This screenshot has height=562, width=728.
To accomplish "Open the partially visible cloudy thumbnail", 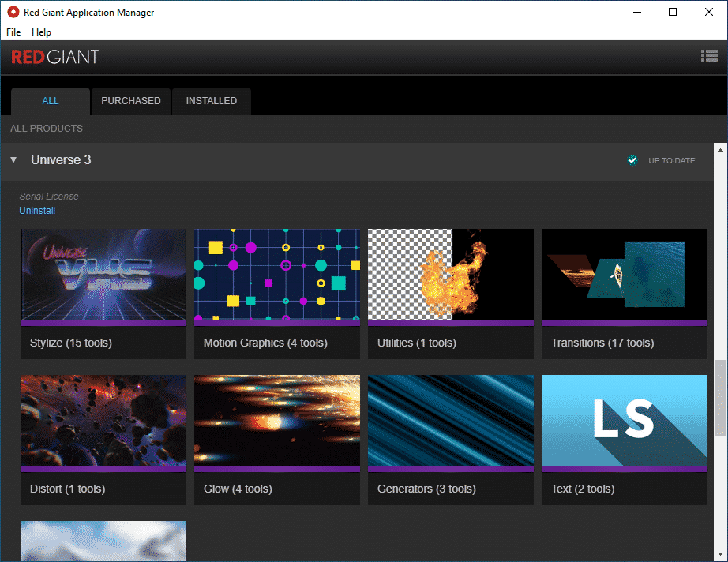I will coord(103,541).
